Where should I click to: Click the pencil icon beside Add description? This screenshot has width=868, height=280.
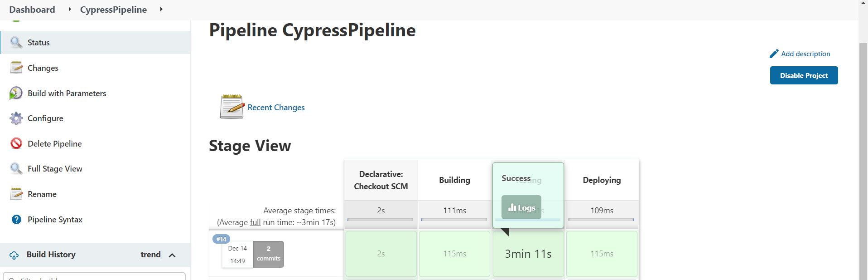[x=774, y=54]
